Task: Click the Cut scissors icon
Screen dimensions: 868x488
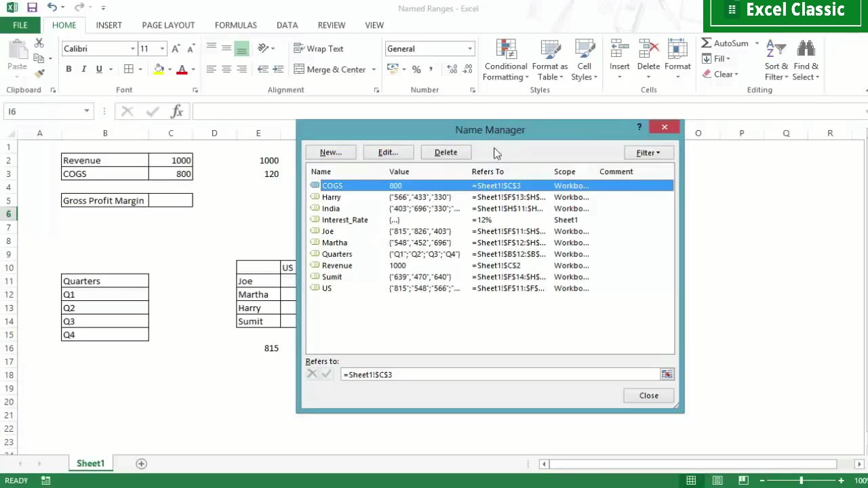Action: point(39,43)
